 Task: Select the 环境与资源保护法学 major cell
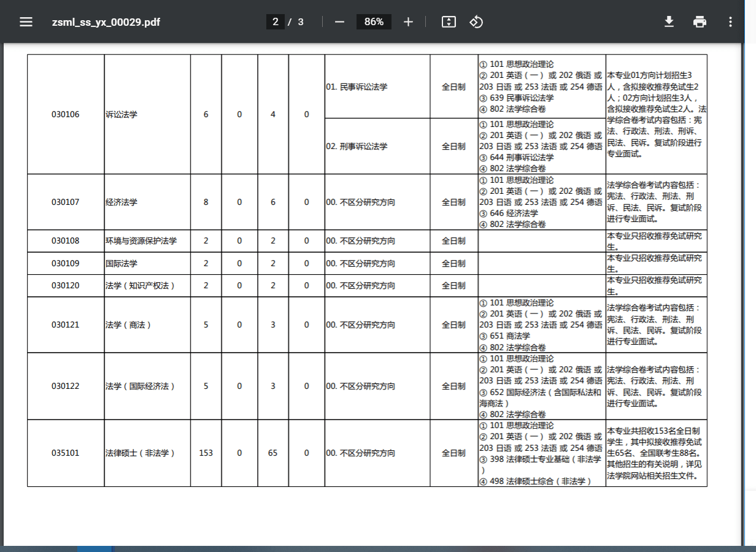tap(141, 241)
